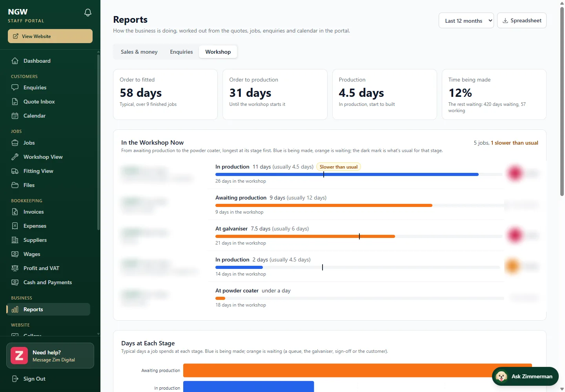Click the '1 slower than usual' text
Image resolution: width=565 pixels, height=392 pixels.
[514, 143]
